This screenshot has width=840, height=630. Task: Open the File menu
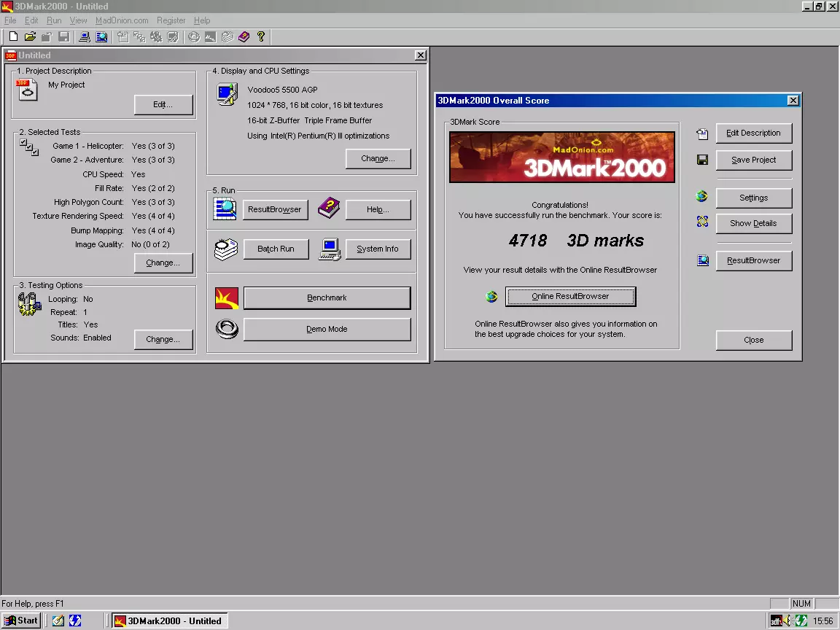tap(10, 20)
